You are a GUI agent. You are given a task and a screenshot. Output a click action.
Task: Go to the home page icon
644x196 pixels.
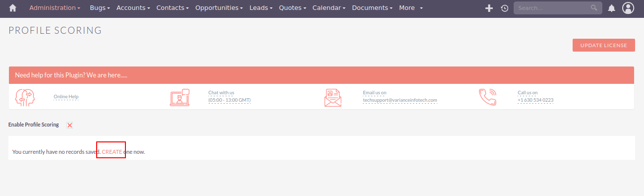[13, 8]
